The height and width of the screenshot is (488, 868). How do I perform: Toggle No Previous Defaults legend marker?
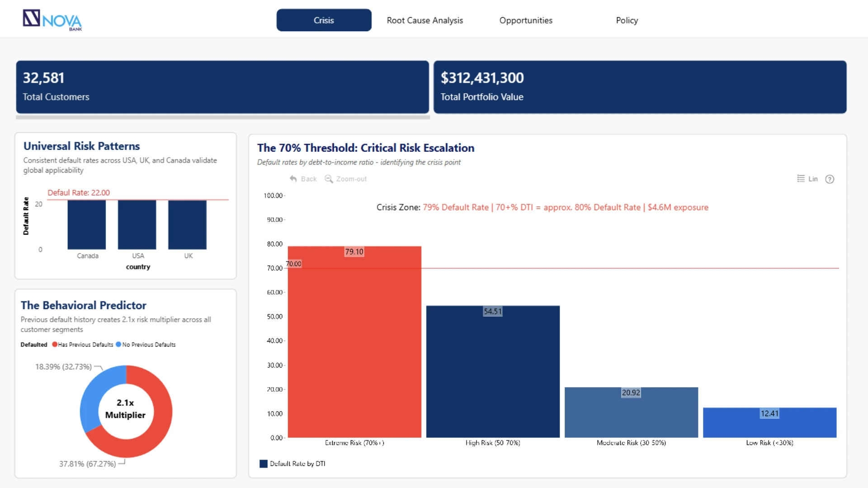pos(118,344)
